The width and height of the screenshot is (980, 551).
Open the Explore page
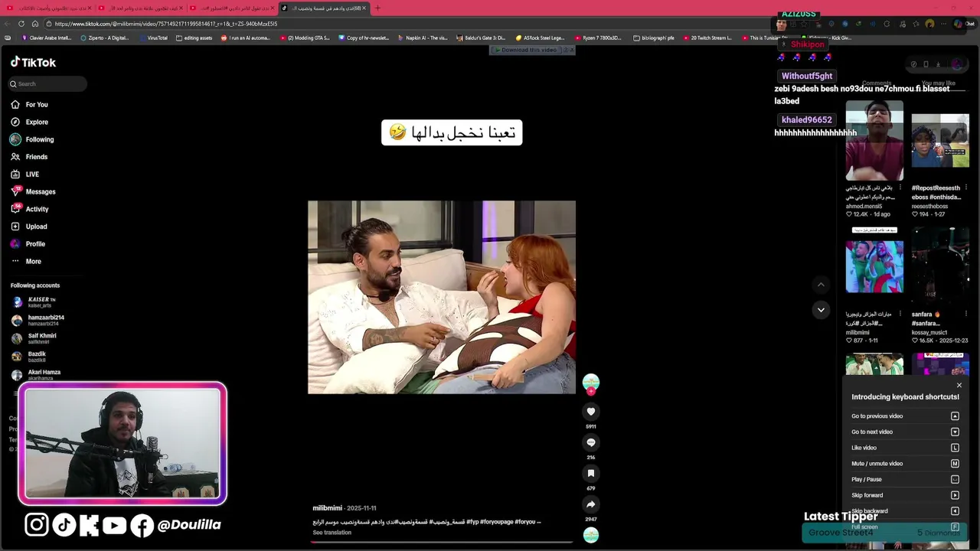[x=29, y=122]
